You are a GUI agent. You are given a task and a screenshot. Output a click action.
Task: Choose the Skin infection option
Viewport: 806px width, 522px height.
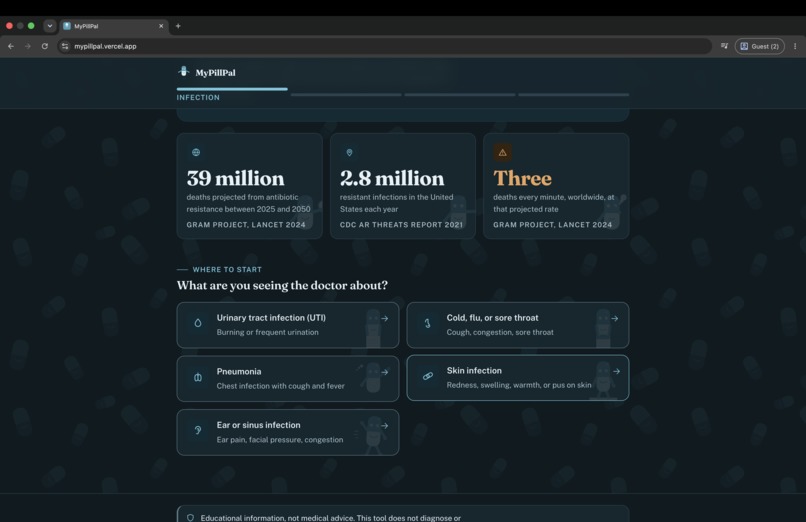point(518,378)
